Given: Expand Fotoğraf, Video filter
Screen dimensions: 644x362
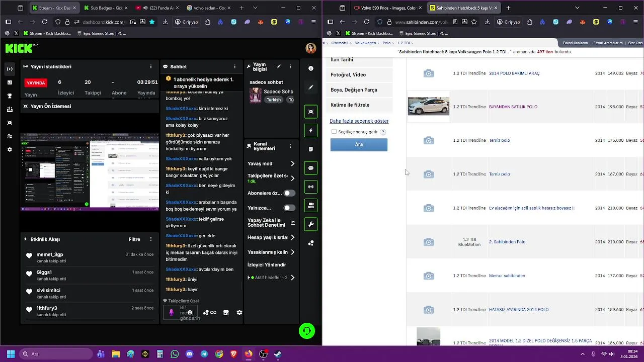Looking at the screenshot, I should [360, 75].
